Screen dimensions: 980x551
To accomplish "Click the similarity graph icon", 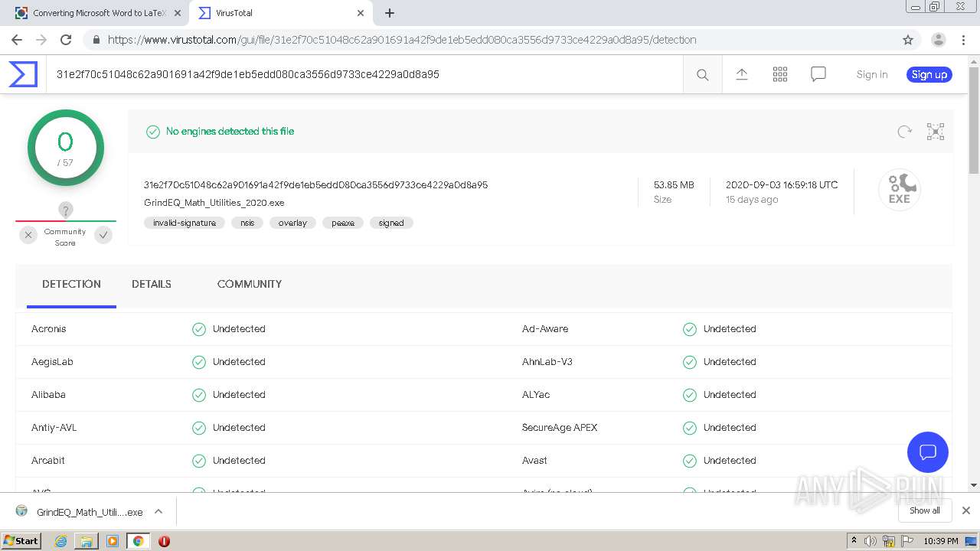I will [x=936, y=132].
